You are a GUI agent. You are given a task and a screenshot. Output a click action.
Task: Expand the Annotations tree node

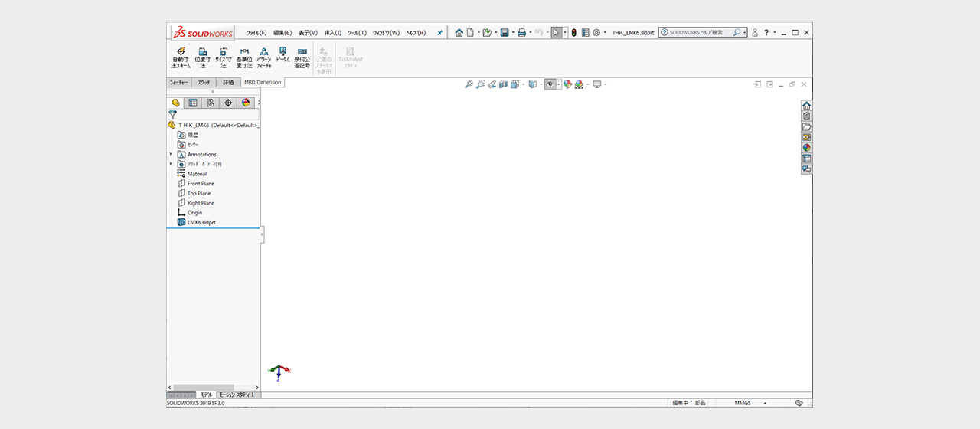pos(171,154)
